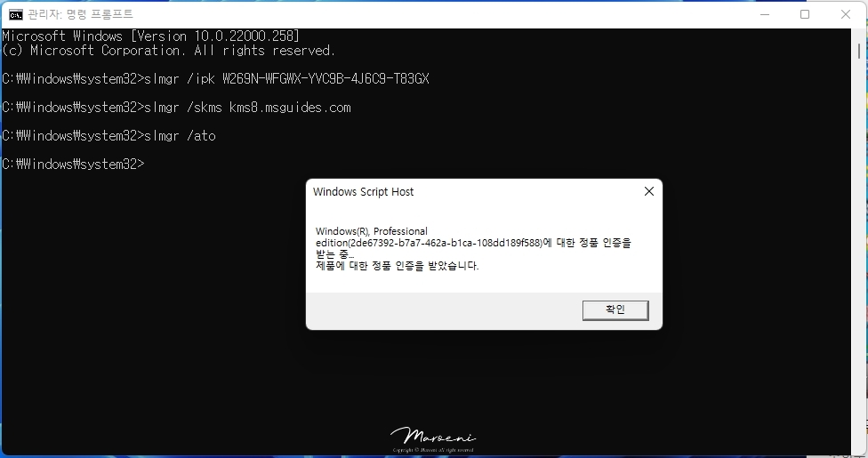Click the '제품에 대한 정품 인증을 받았습니다' message
This screenshot has width=868, height=458.
(397, 266)
